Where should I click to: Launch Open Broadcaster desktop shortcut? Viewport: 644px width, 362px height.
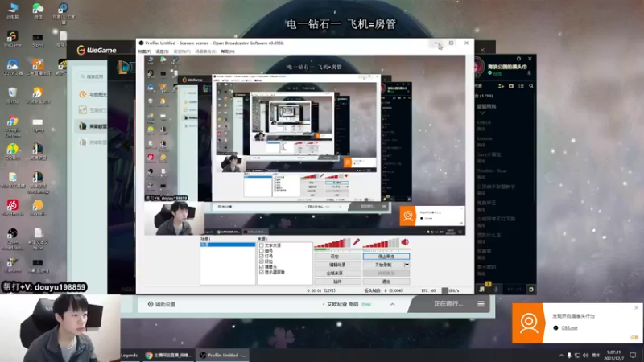[12, 239]
